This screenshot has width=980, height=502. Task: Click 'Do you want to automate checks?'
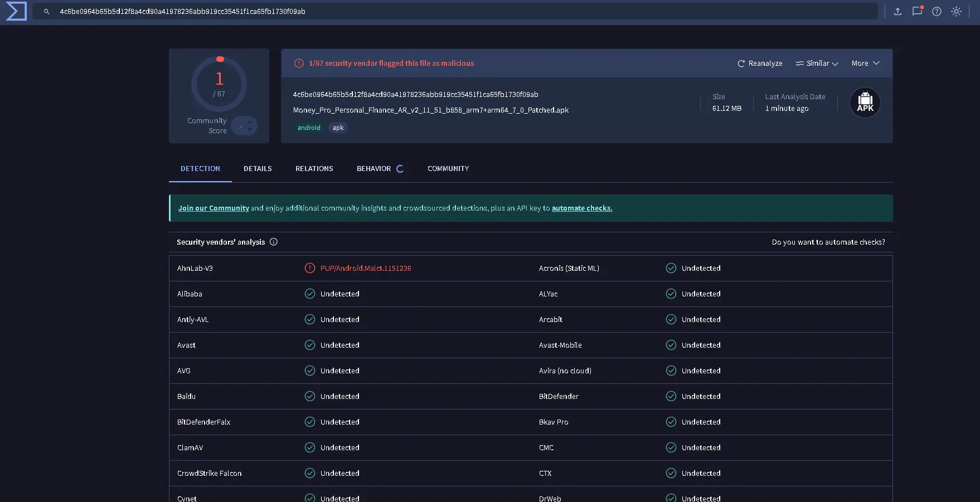[x=828, y=242]
